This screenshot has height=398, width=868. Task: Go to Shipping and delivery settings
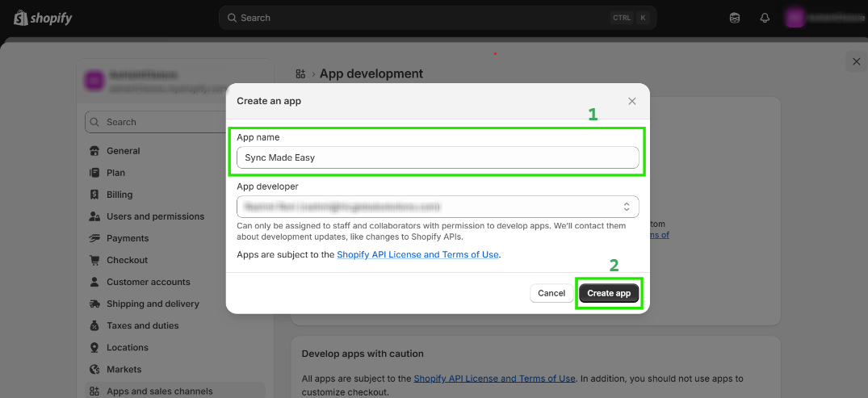tap(153, 304)
